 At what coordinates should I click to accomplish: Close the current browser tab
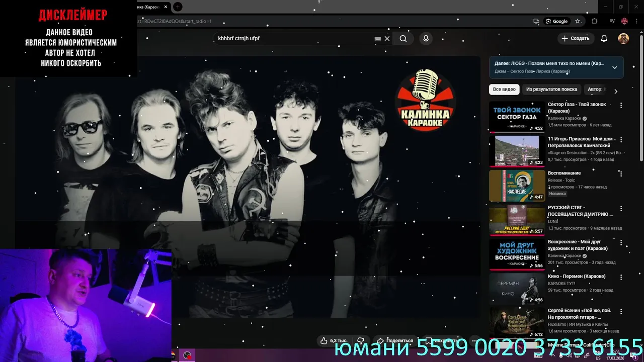pyautogui.click(x=166, y=7)
